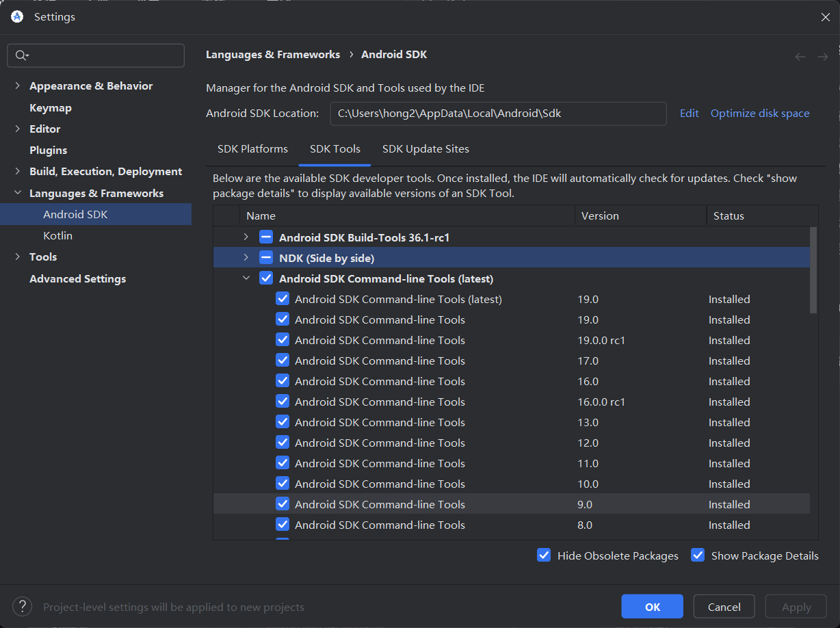The height and width of the screenshot is (628, 840).
Task: Select version cell 10.0
Action: 588,484
